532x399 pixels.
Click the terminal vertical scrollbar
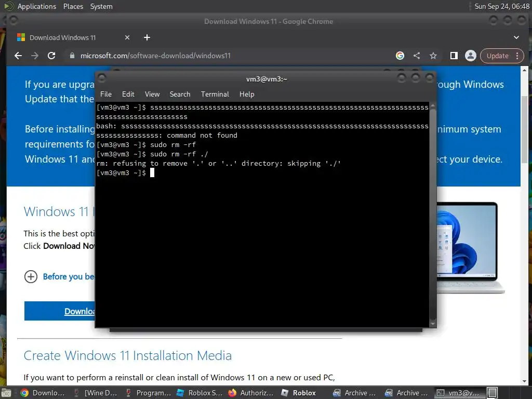tap(433, 215)
